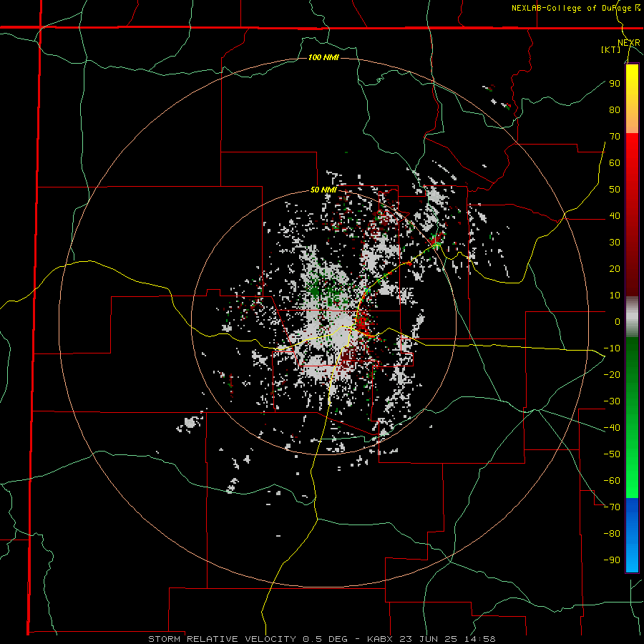
Task: Click the "-50" value on the velocity scale
Action: click(x=612, y=454)
